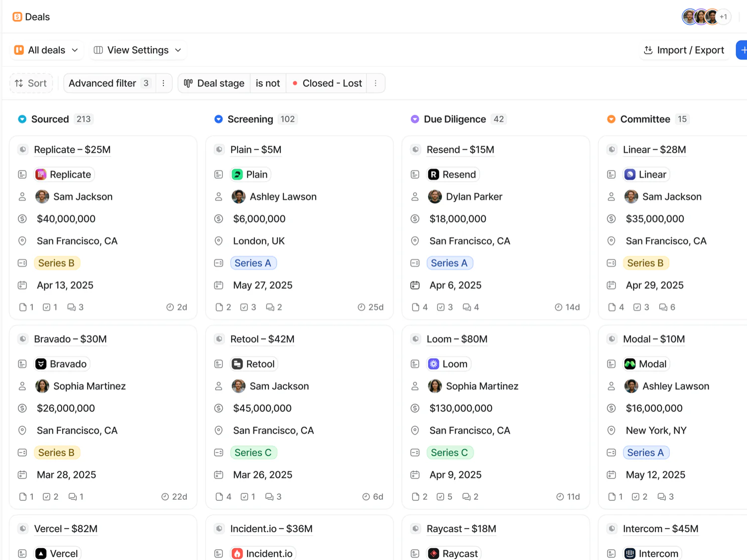The width and height of the screenshot is (747, 560).
Task: Click the Plain company logo chip
Action: point(250,175)
